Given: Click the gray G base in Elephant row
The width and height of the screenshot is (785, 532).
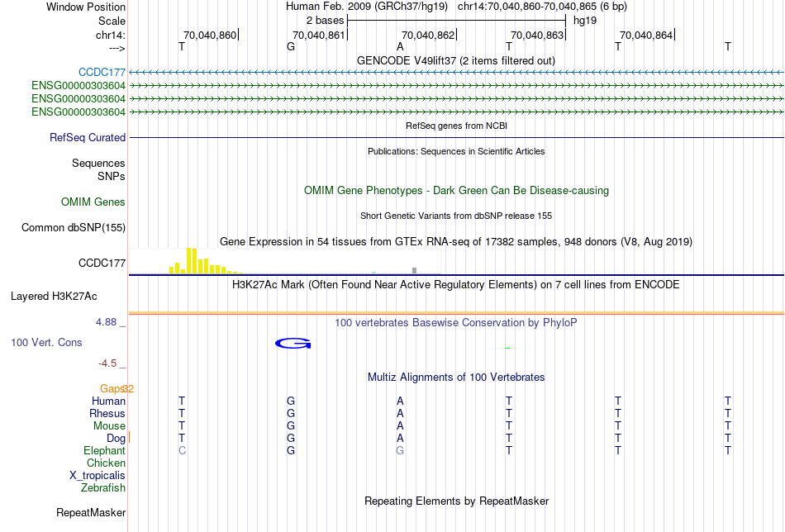Looking at the screenshot, I should tap(400, 451).
